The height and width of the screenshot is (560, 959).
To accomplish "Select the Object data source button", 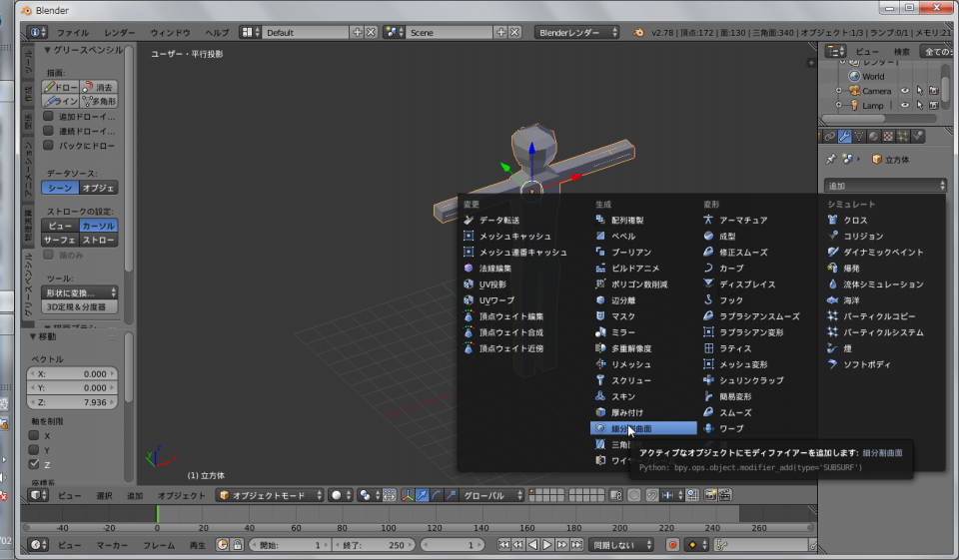I will coord(99,188).
